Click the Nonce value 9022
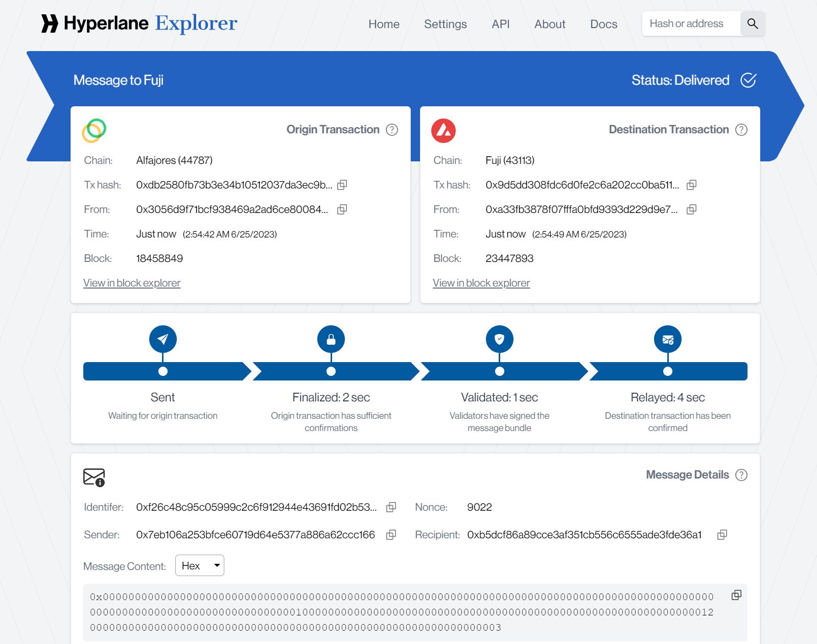This screenshot has height=644, width=817. (x=479, y=507)
